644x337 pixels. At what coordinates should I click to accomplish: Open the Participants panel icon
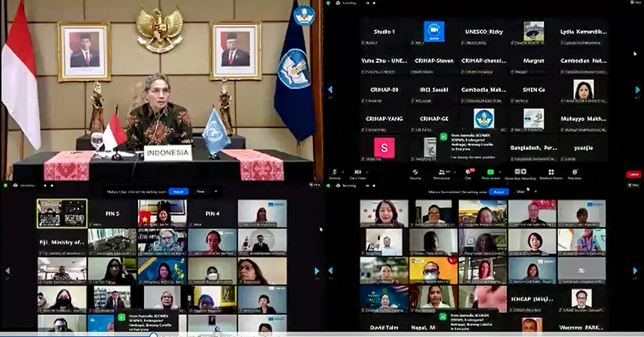[442, 173]
